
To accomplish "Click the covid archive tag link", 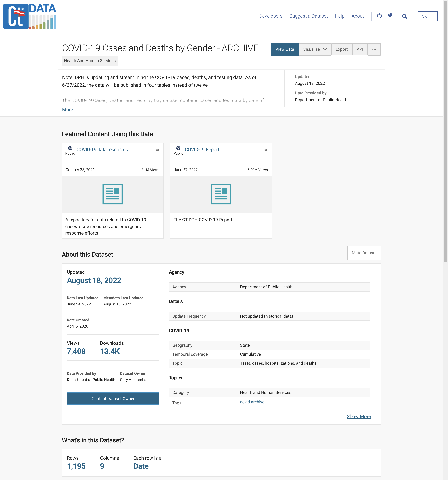I will [x=252, y=402].
